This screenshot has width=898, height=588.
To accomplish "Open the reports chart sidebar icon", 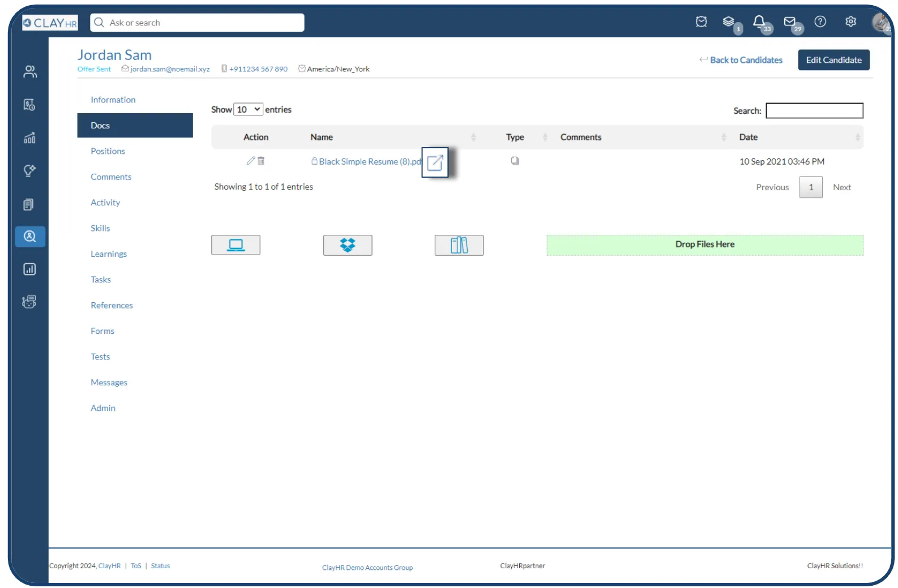I will click(x=29, y=269).
